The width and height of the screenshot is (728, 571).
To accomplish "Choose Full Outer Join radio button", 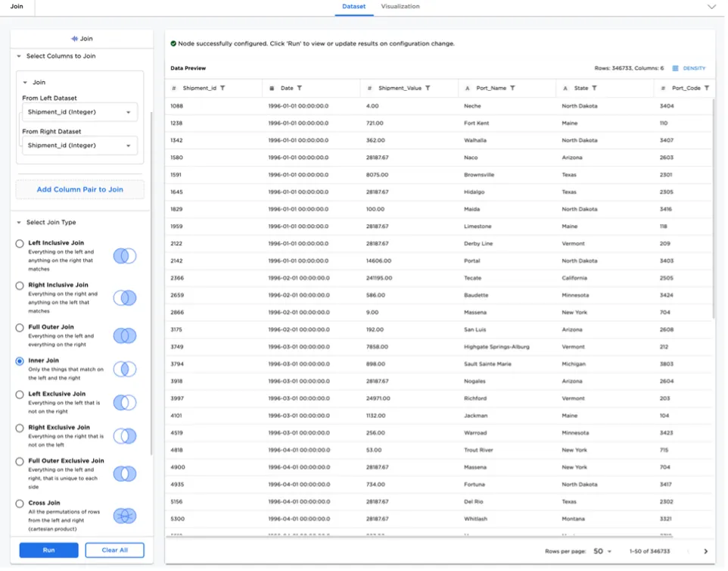I will tap(20, 328).
